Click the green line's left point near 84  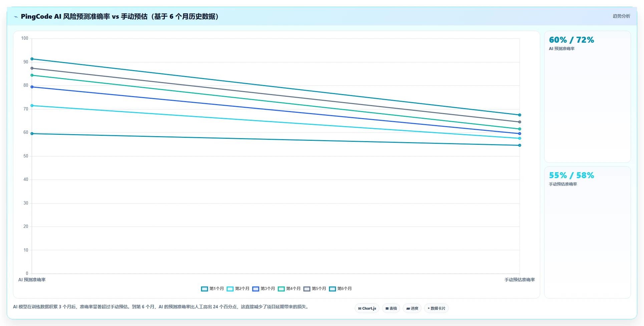[x=32, y=75]
